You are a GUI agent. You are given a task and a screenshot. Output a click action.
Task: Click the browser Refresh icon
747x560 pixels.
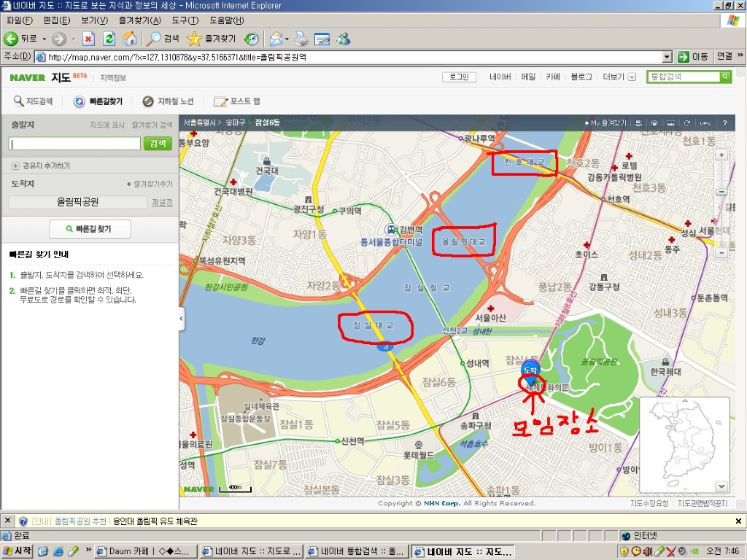pos(109,39)
